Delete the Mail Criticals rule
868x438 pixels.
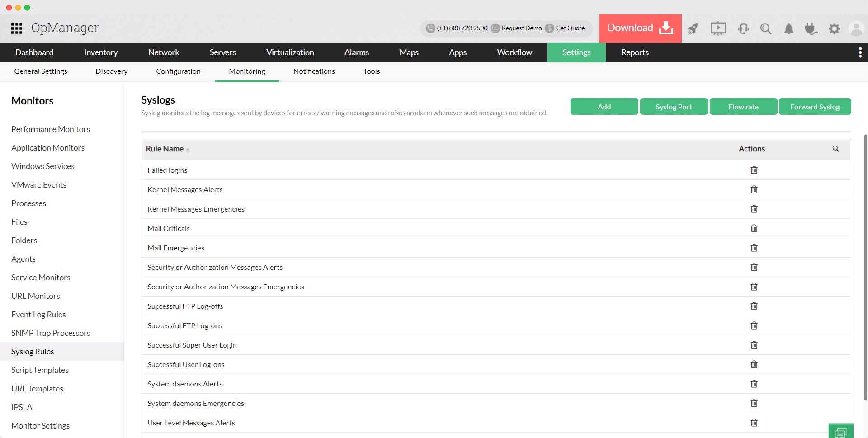coord(754,228)
